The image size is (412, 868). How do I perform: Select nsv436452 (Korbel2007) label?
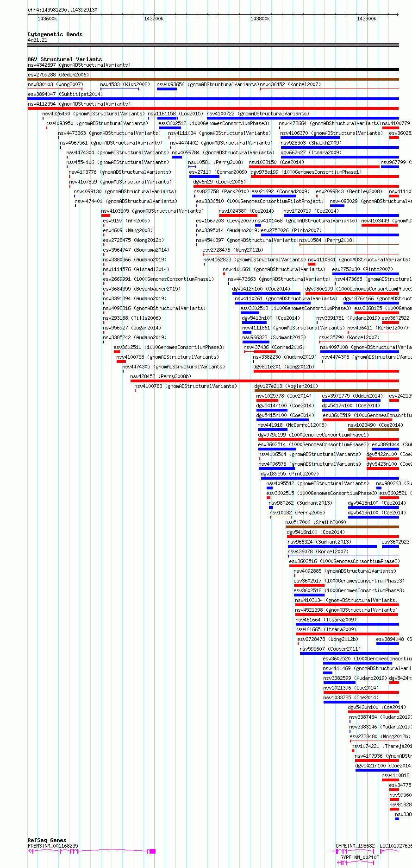point(290,84)
